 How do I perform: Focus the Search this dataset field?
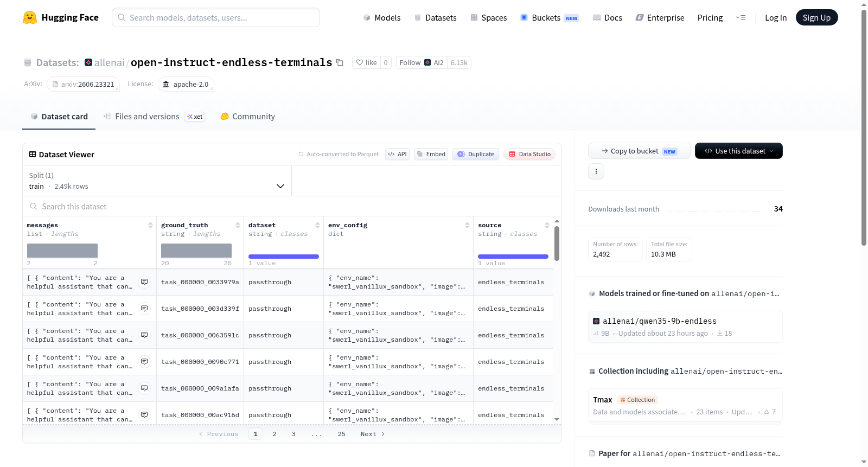tap(292, 206)
